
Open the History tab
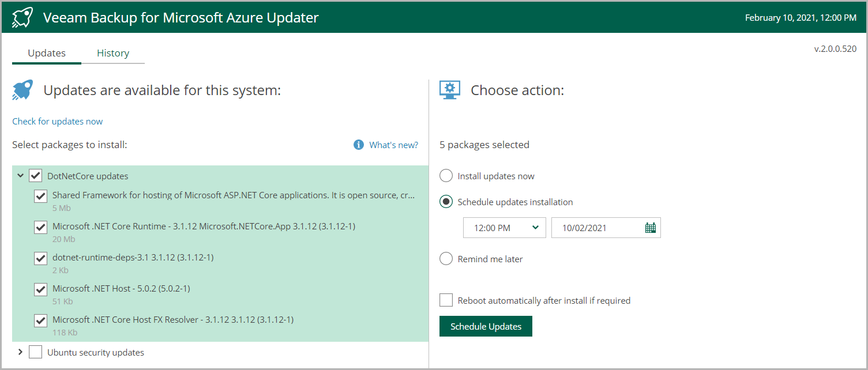click(x=113, y=53)
